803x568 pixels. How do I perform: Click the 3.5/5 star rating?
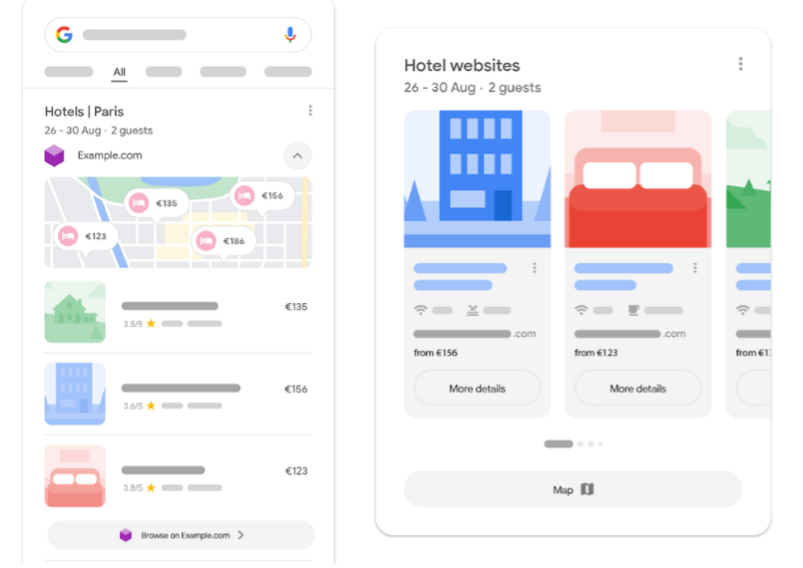139,324
